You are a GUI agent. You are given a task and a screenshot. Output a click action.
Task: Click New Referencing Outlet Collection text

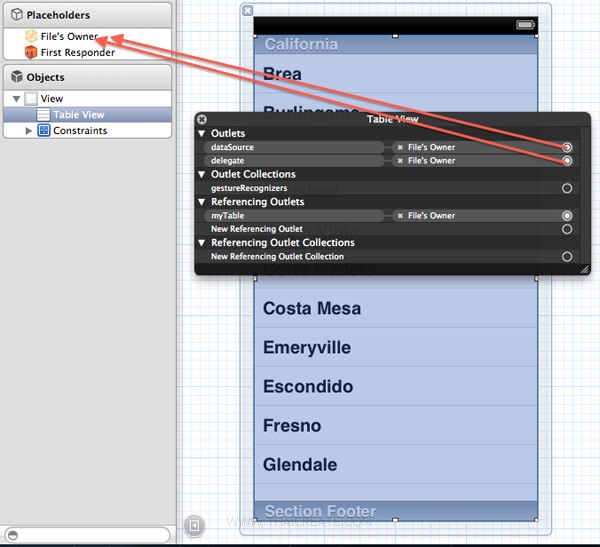point(277,256)
